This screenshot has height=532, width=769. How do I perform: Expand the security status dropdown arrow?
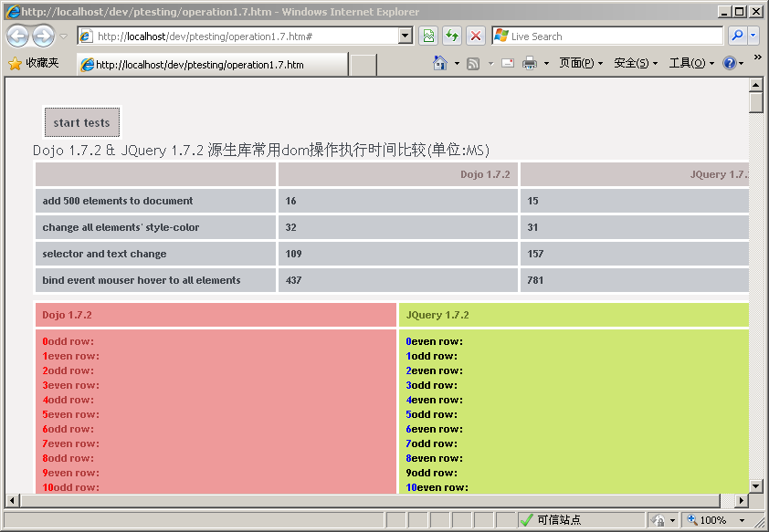672,520
